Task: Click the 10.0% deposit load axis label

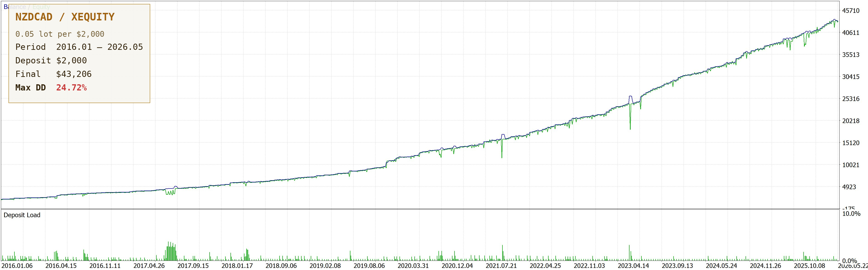Action: tap(851, 214)
